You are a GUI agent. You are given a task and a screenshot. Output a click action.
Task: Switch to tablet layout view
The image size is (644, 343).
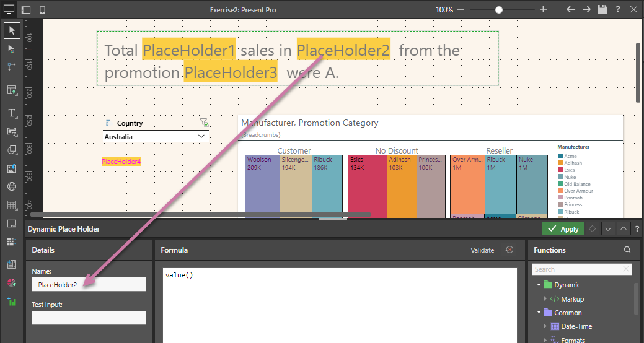pos(26,9)
